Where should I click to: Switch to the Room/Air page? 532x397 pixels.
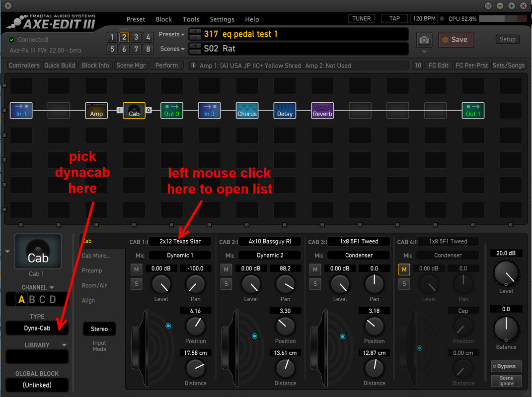94,285
